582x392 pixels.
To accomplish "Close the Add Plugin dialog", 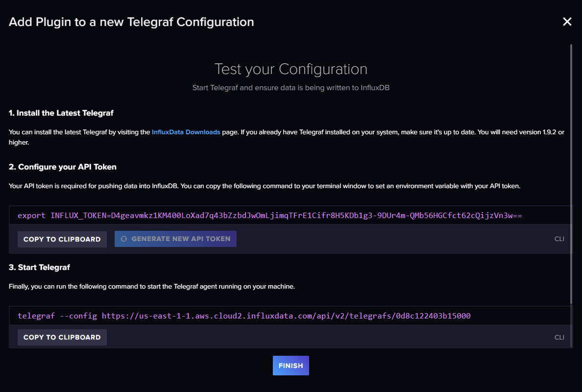I will [x=567, y=22].
